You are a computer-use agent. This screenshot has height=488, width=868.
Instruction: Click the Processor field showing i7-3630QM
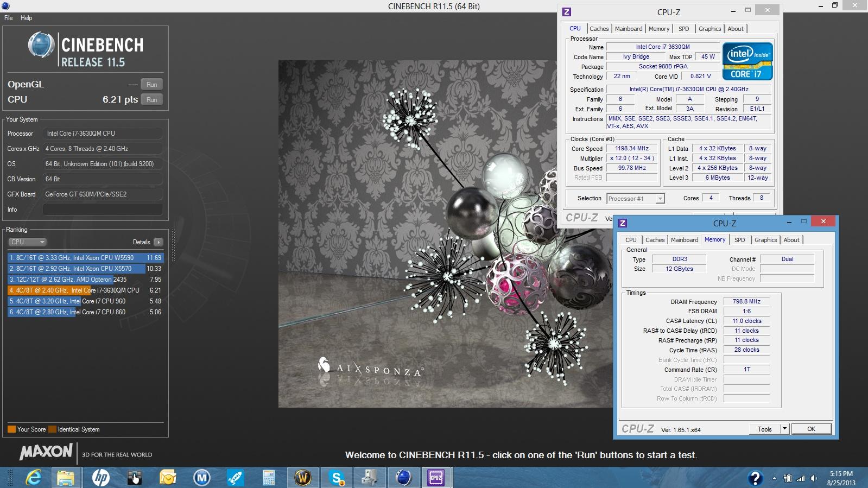pyautogui.click(x=103, y=134)
